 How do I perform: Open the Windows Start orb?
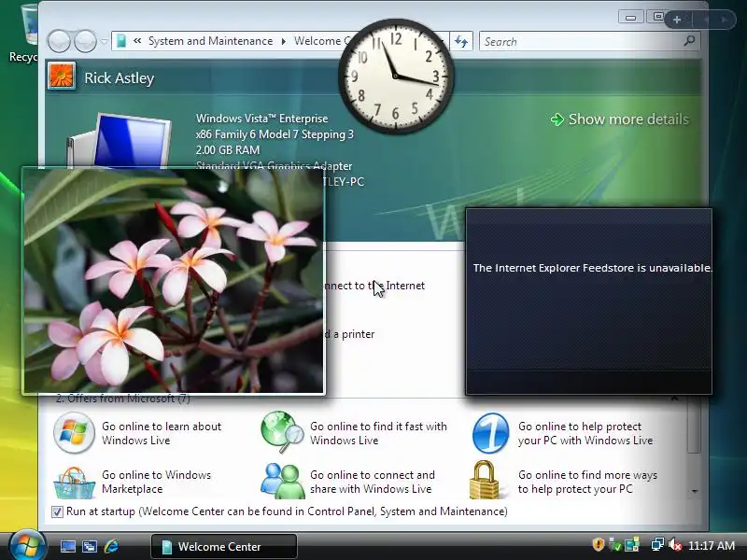coord(27,546)
